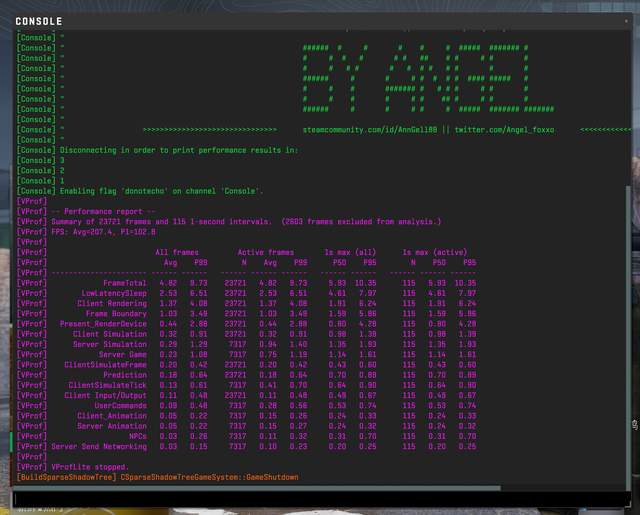Click the '-- Performance report --' line
Screen dimensions: 640x515
click(103, 211)
